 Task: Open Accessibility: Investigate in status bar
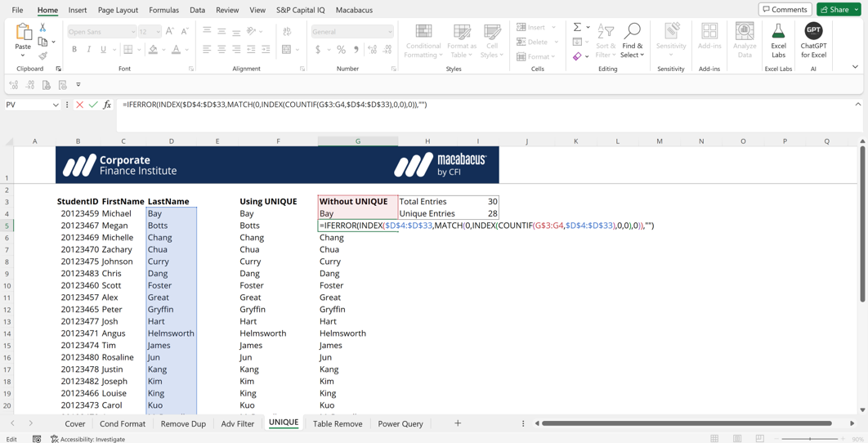[88, 439]
